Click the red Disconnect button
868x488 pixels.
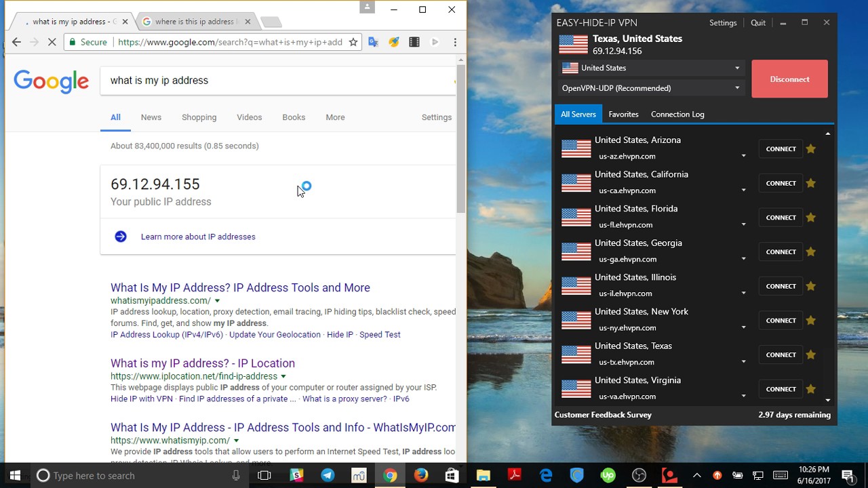789,79
